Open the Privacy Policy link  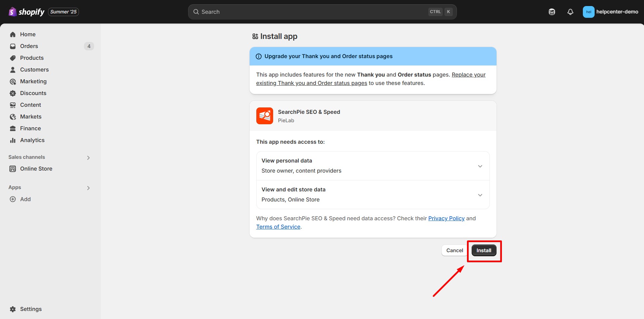click(446, 218)
